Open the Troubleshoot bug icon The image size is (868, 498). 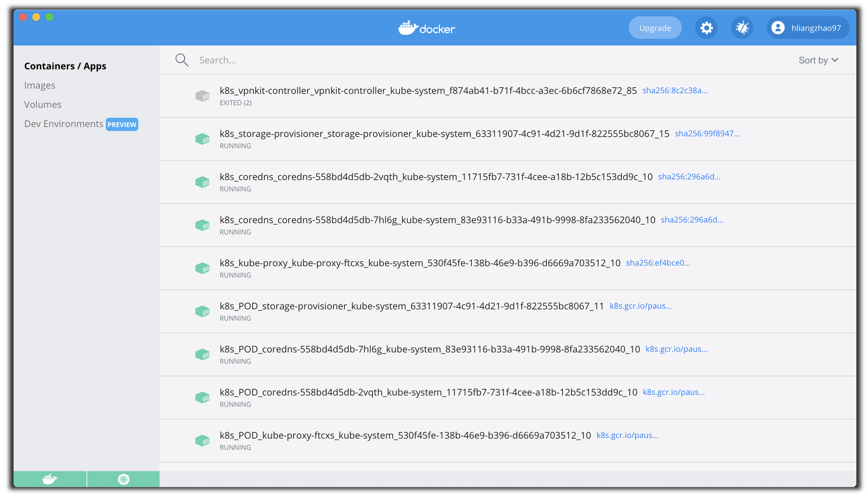(x=742, y=28)
